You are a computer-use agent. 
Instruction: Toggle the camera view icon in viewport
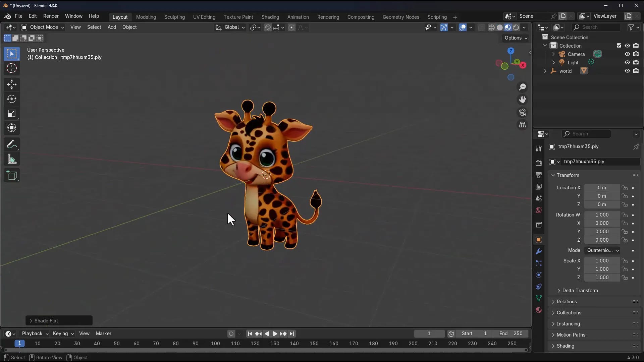pyautogui.click(x=523, y=112)
